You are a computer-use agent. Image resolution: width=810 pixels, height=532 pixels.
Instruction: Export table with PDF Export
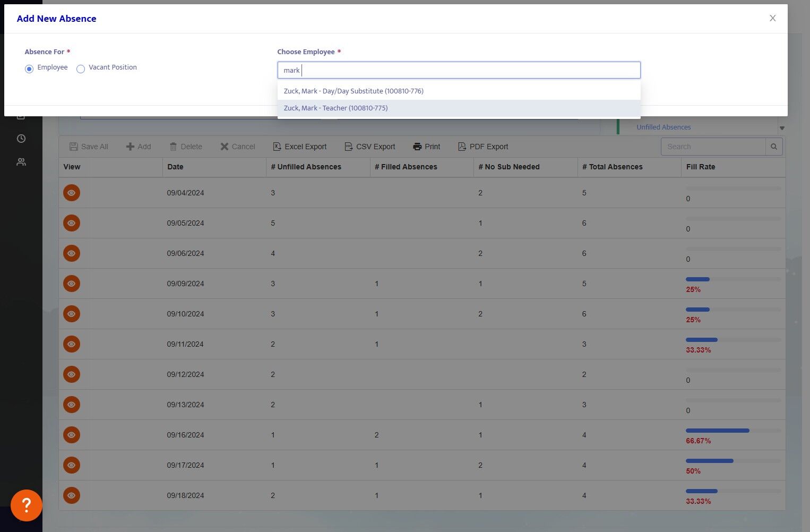pos(483,147)
